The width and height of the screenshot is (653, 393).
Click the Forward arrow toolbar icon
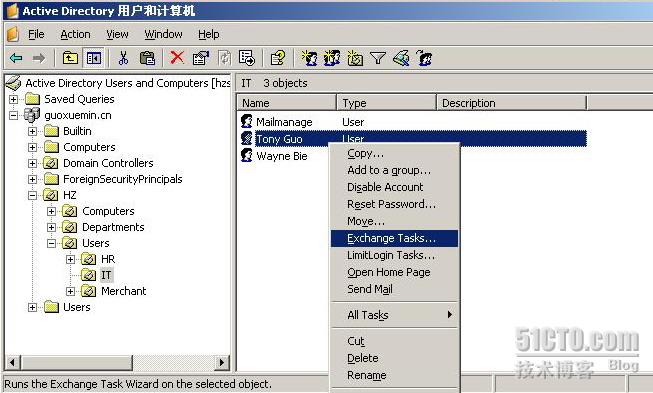[x=39, y=58]
